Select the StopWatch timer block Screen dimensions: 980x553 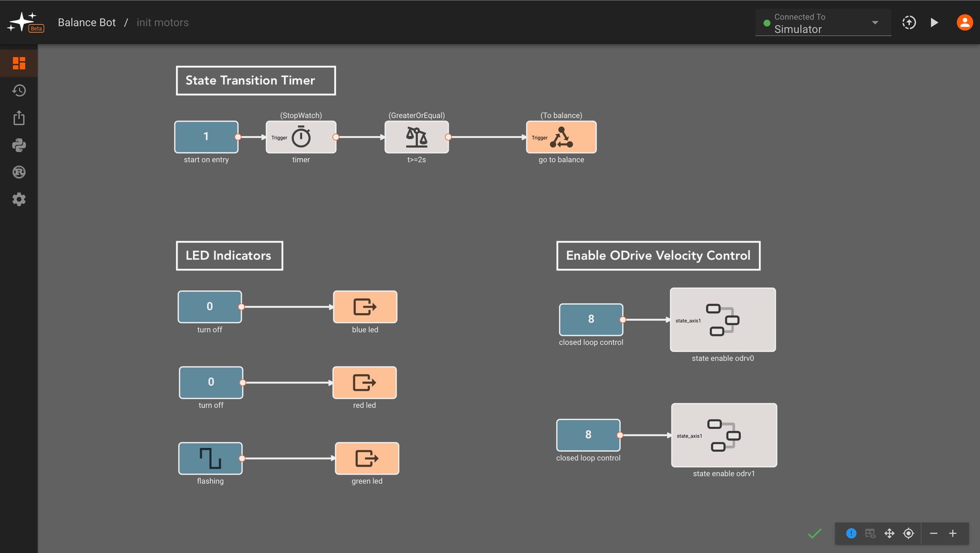click(301, 137)
